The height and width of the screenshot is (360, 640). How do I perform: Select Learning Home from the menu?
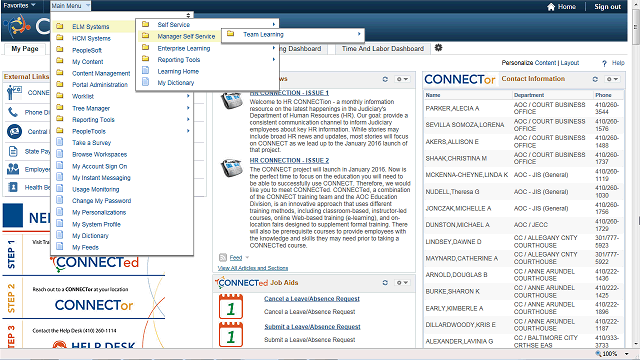[x=178, y=71]
